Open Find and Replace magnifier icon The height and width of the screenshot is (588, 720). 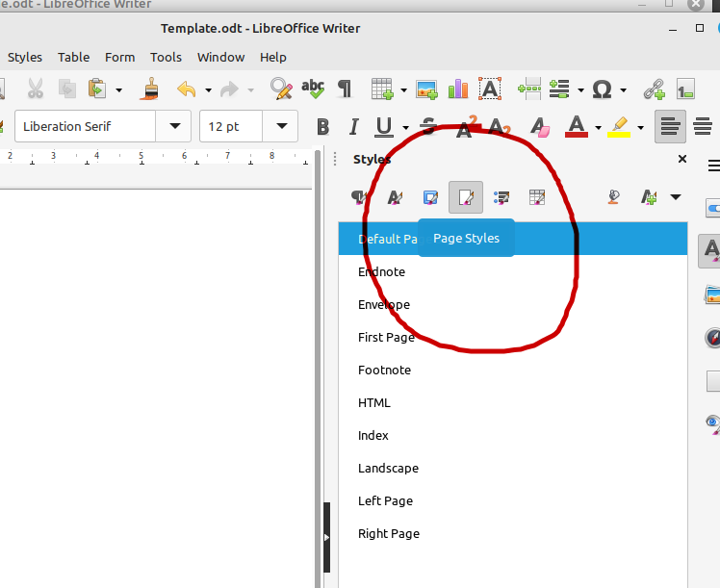281,89
